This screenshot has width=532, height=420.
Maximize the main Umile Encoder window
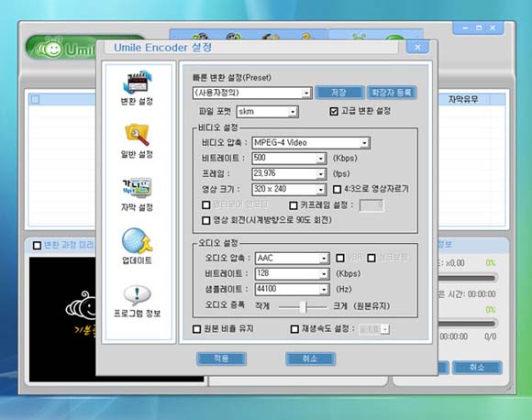[479, 28]
